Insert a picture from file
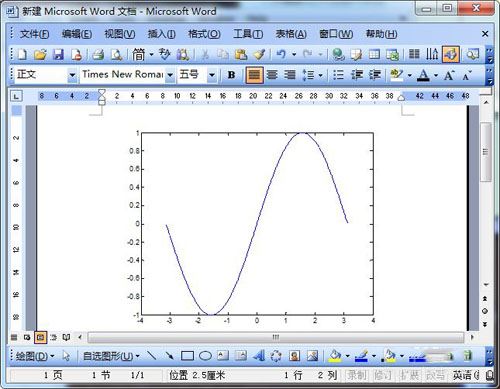 tap(312, 356)
